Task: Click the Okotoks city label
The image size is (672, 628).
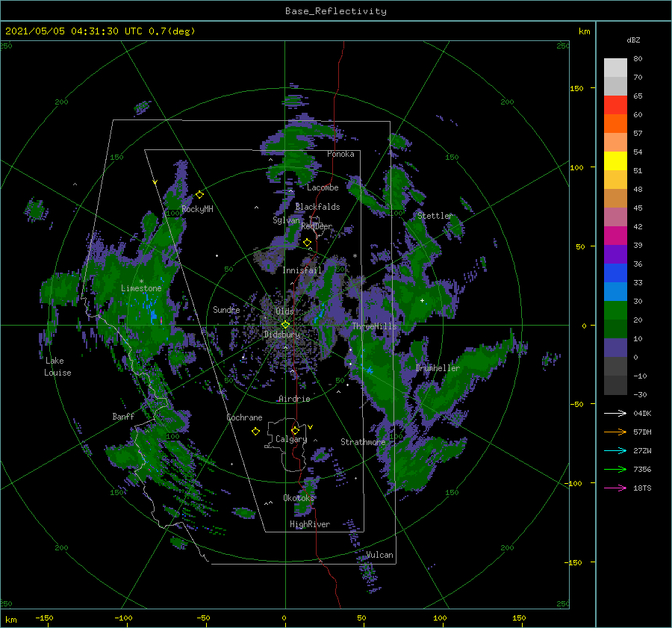Action: pos(299,497)
